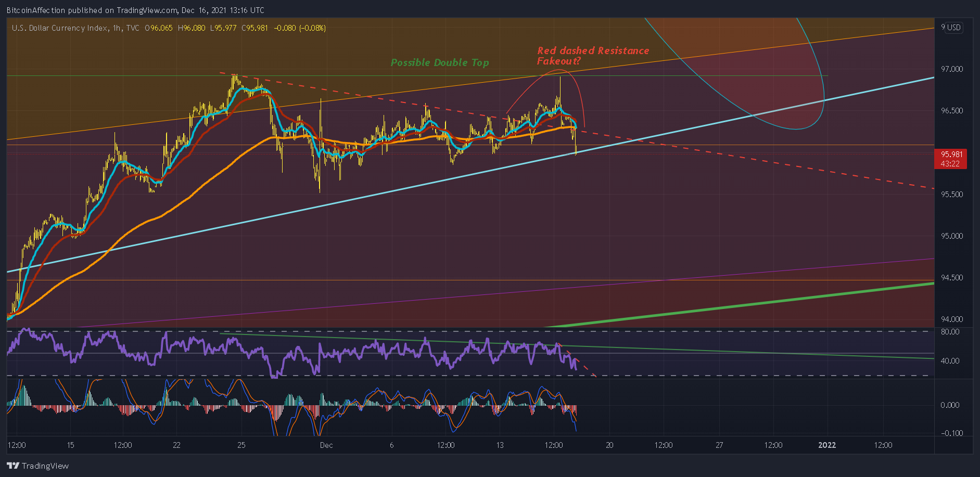This screenshot has height=477, width=980.
Task: Click the 95.500 price axis label
Action: coord(952,194)
